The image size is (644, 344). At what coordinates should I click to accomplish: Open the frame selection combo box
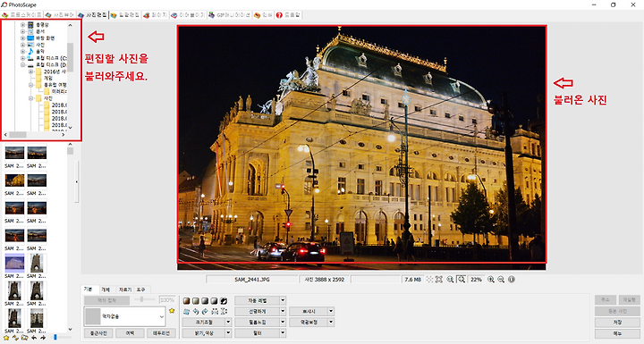click(x=124, y=316)
